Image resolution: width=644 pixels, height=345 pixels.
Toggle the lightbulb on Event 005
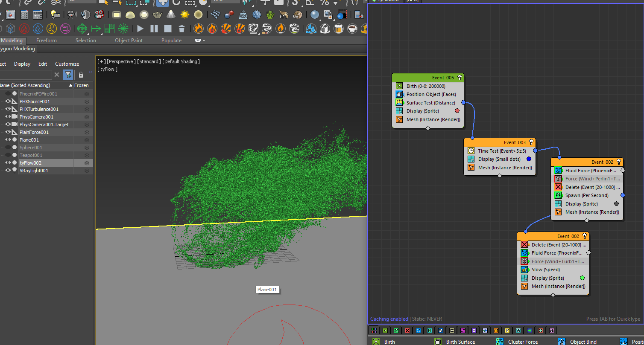(x=460, y=78)
